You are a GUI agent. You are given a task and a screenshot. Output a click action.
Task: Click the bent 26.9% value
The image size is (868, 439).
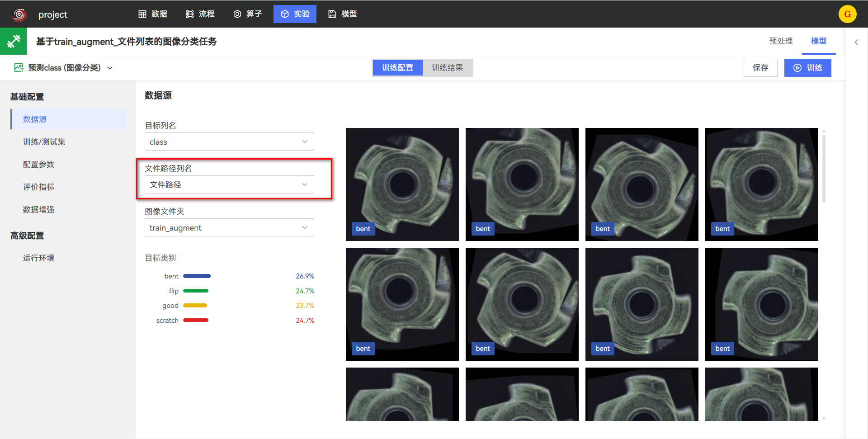point(305,276)
